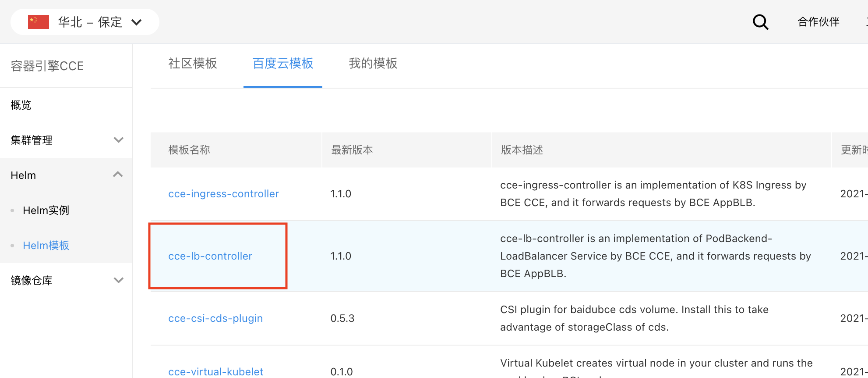Open the 我的模板 tab

(373, 64)
